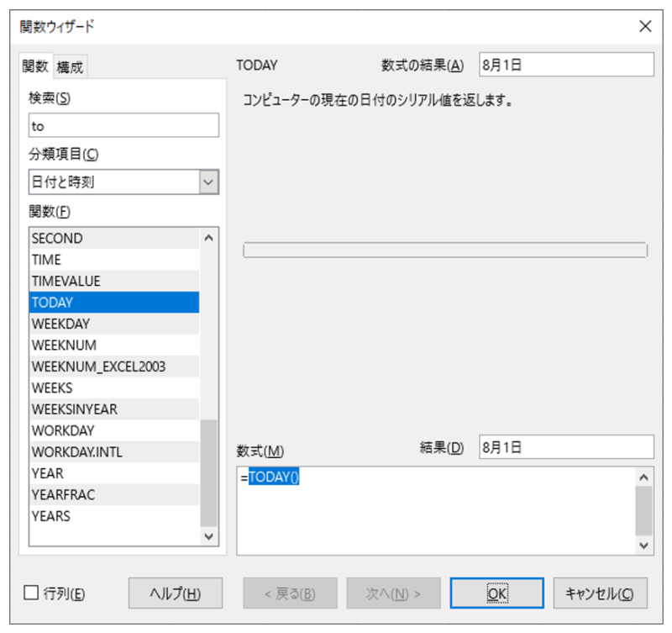Screen dimensions: 672x633
Task: Select YEARS in the function list
Action: click(x=114, y=516)
